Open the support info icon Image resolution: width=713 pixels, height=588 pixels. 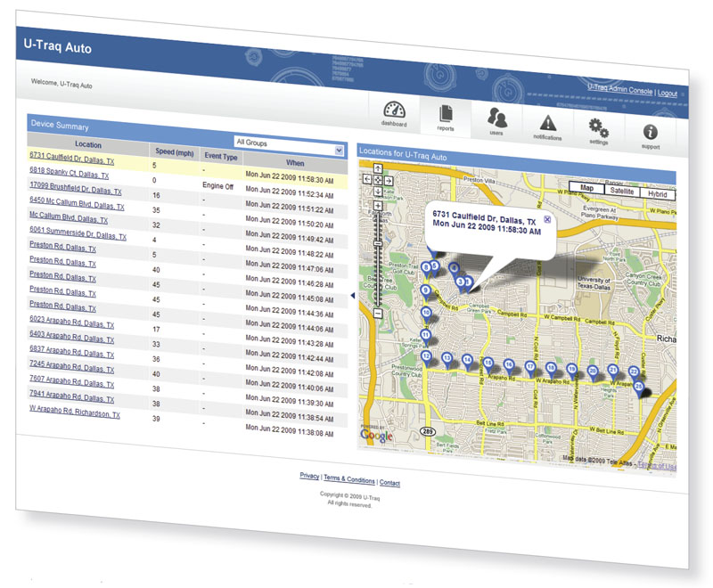(x=651, y=135)
